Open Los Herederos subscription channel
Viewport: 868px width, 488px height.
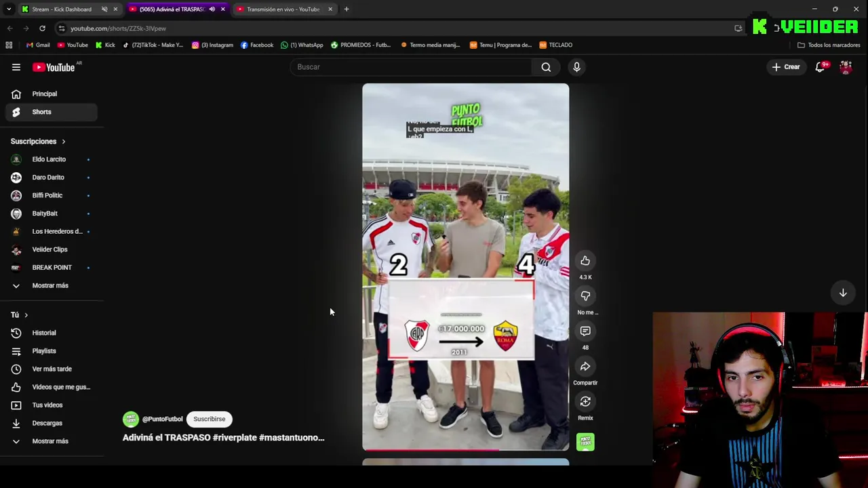(52, 231)
